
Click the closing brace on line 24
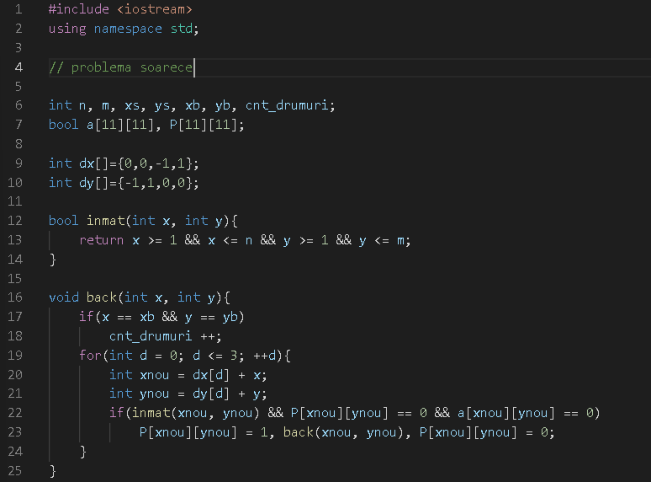[x=83, y=452]
